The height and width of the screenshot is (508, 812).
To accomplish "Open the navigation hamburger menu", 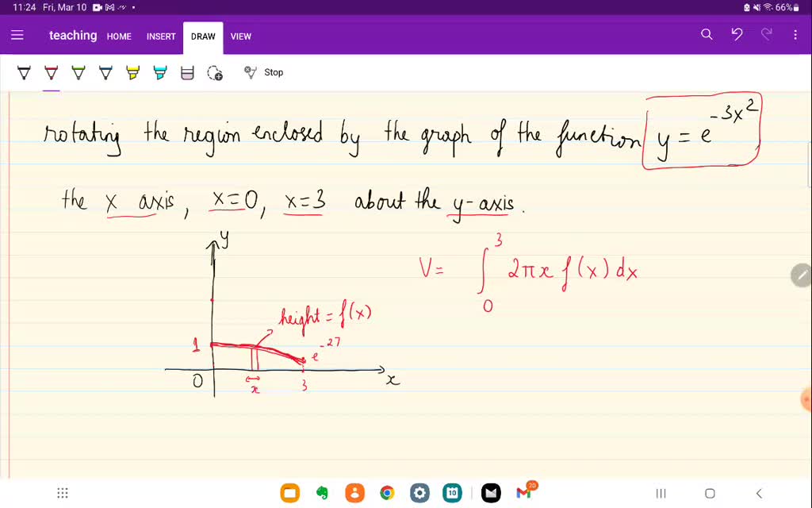I will pos(17,35).
